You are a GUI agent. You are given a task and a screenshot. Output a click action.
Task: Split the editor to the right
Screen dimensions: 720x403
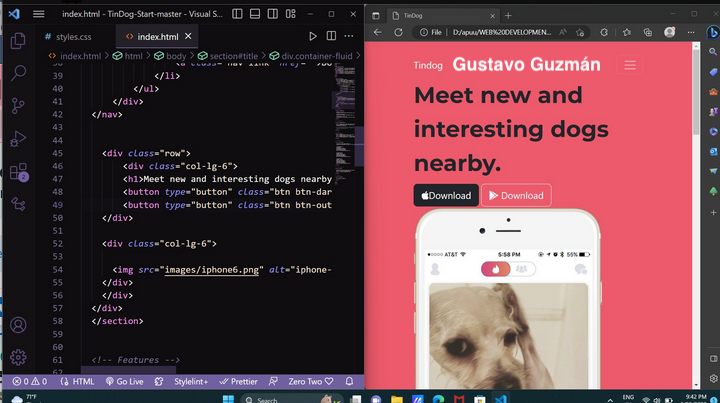point(331,36)
